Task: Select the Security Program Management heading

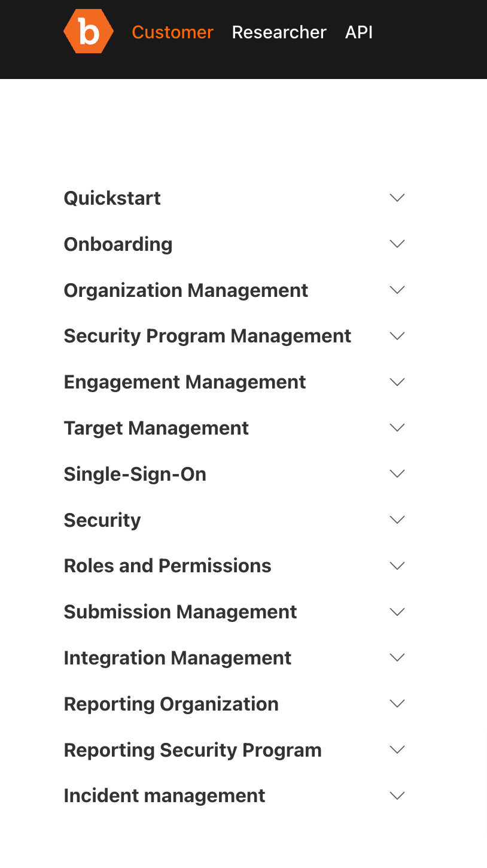Action: [208, 336]
